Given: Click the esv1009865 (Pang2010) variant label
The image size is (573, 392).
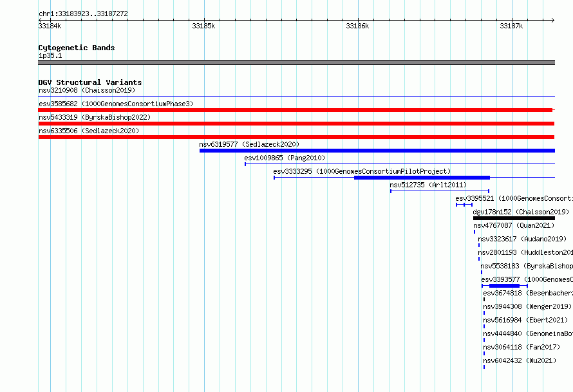Looking at the screenshot, I should (x=285, y=158).
